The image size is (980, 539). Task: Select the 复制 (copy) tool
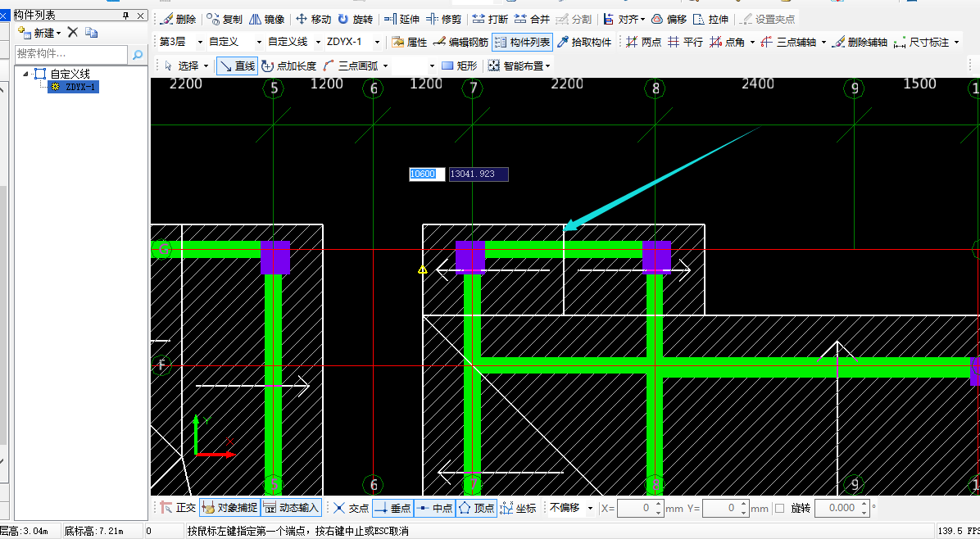coord(225,20)
